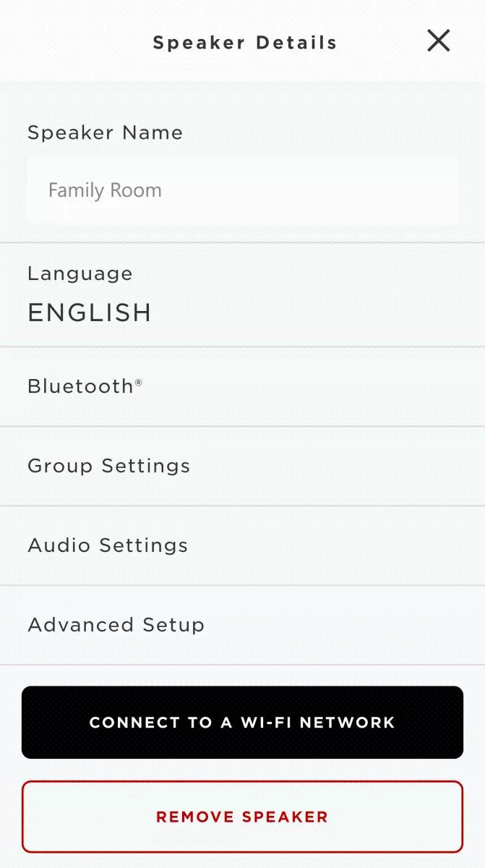Open Group Settings
This screenshot has width=485, height=868.
pyautogui.click(x=242, y=466)
